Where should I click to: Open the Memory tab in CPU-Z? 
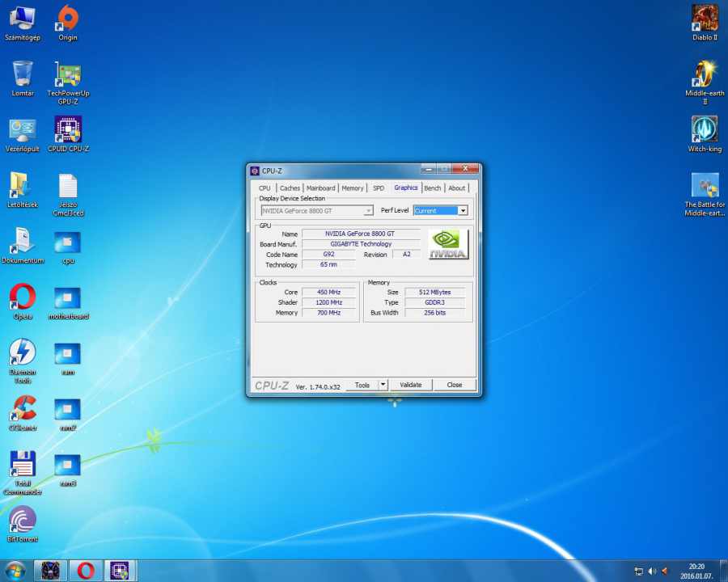[x=353, y=188]
